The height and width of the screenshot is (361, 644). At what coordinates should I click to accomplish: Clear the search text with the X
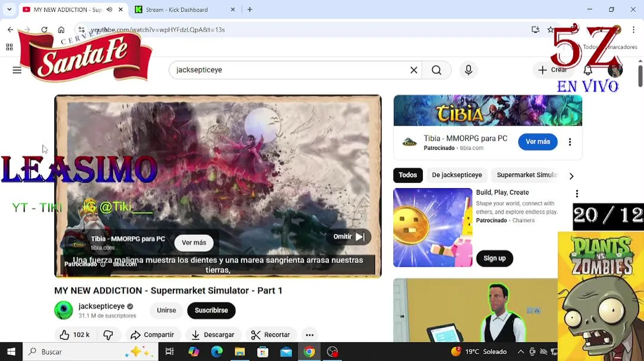coord(414,70)
